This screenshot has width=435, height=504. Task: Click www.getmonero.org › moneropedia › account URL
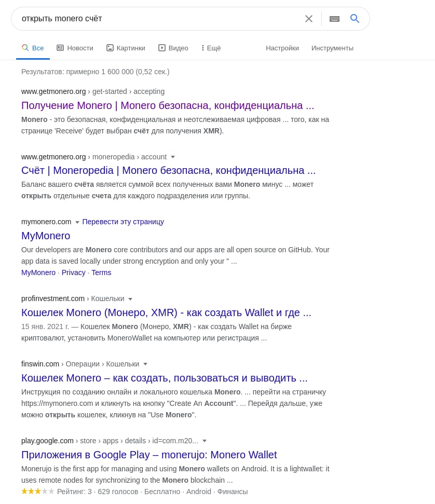pos(94,157)
